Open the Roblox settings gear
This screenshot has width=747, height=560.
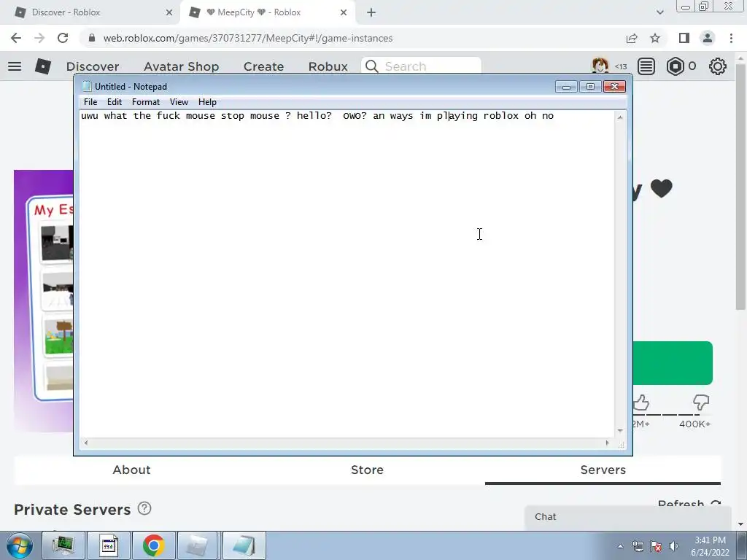(718, 66)
